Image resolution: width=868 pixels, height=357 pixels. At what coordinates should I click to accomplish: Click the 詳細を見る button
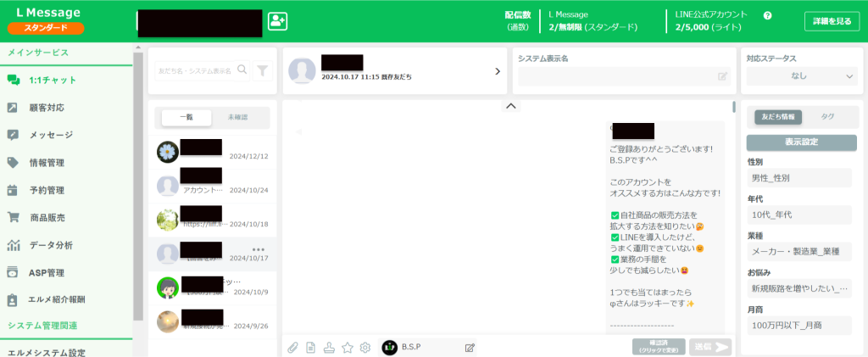[831, 21]
